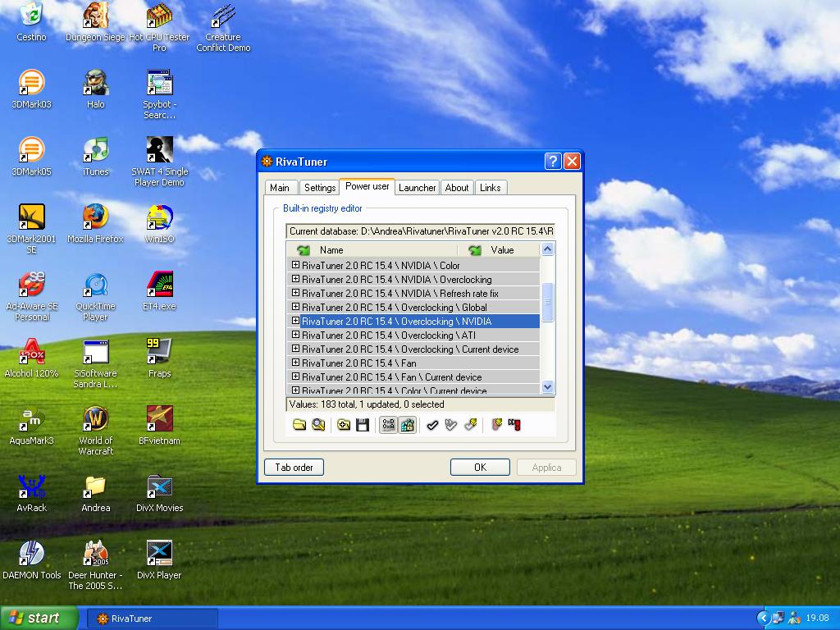Click the arrows with red exclamation icon
This screenshot has width=840, height=630.
[x=515, y=425]
